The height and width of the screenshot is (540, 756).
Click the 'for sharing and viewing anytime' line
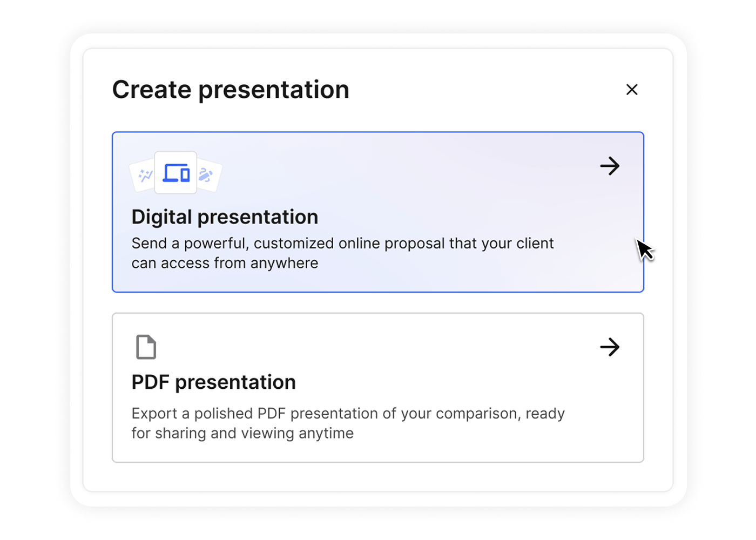point(242,434)
